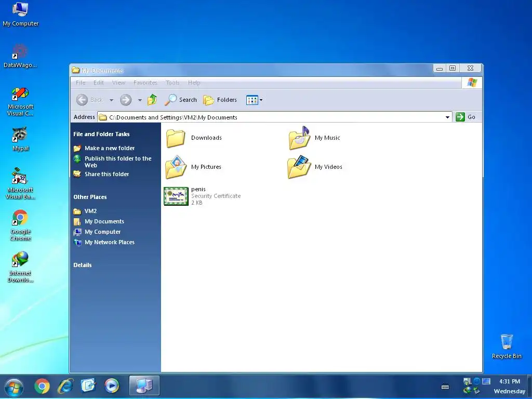
Task: Click the taskbar clock showing 4:31 PM
Action: [x=509, y=381]
